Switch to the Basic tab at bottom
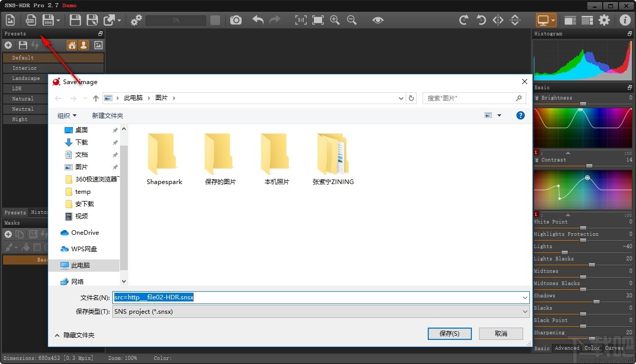 tap(542, 348)
